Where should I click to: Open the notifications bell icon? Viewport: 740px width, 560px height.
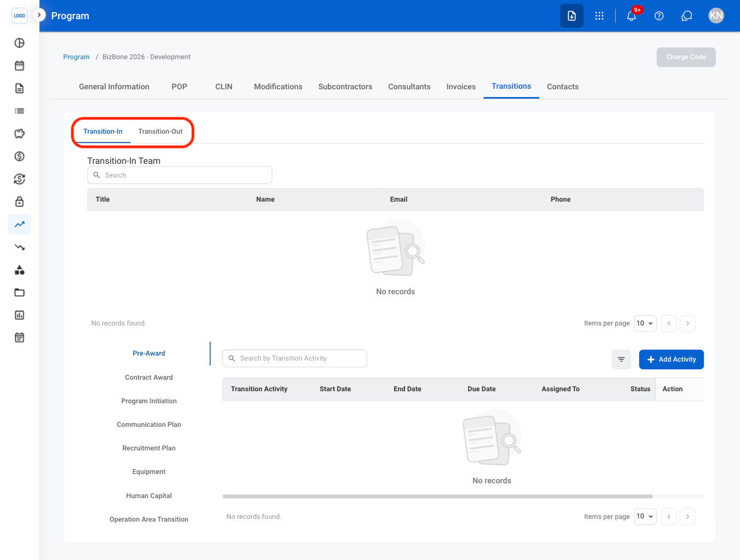click(631, 16)
